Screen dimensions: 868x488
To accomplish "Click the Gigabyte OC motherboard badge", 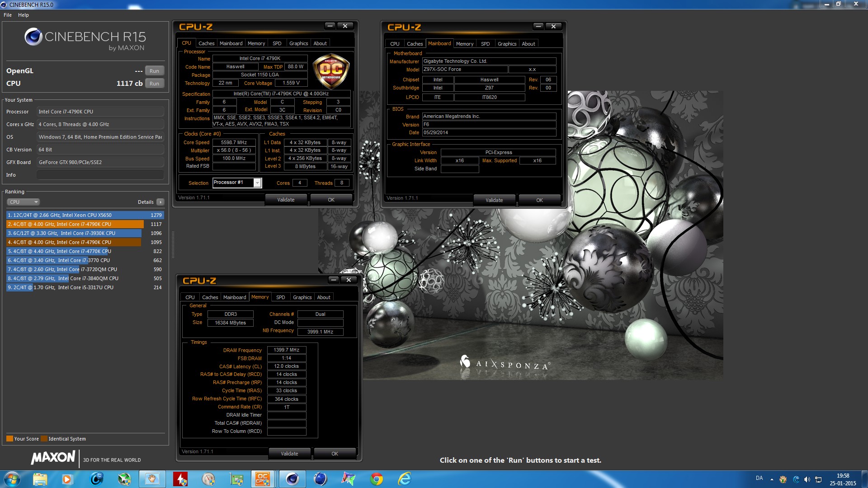I will pyautogui.click(x=331, y=70).
